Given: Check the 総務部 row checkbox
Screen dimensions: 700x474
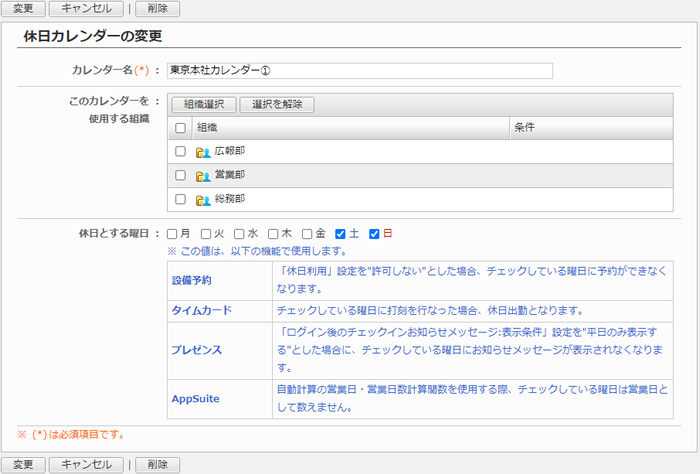Looking at the screenshot, I should (x=180, y=200).
